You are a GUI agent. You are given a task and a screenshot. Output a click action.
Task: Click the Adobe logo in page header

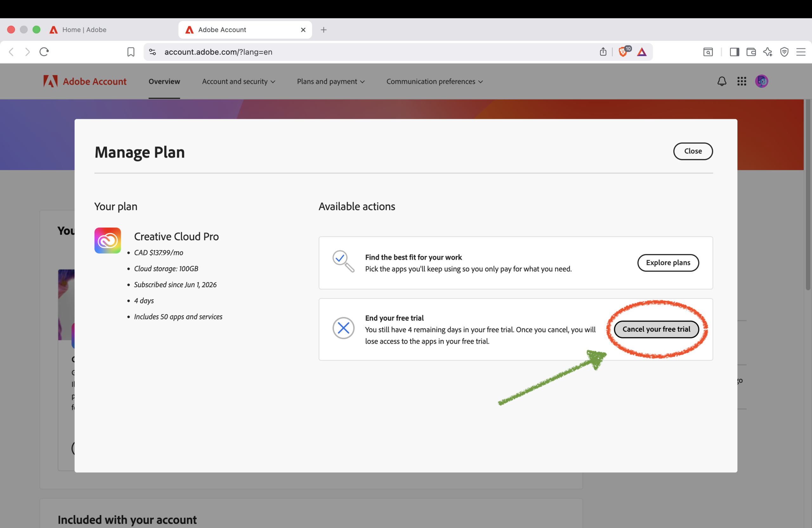coord(50,81)
